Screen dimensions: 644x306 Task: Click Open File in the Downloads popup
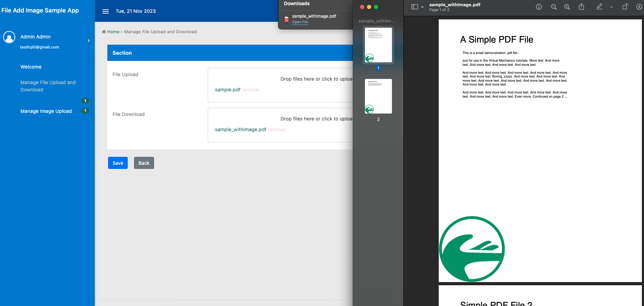pyautogui.click(x=300, y=22)
